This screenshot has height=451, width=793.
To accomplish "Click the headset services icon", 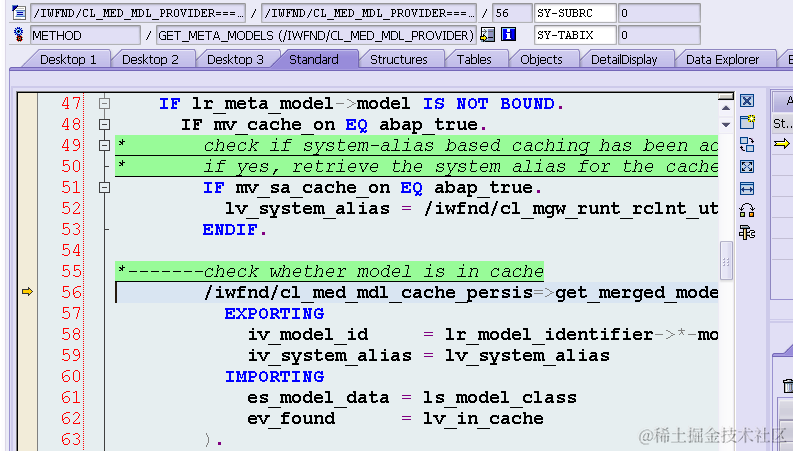I will pos(747,210).
